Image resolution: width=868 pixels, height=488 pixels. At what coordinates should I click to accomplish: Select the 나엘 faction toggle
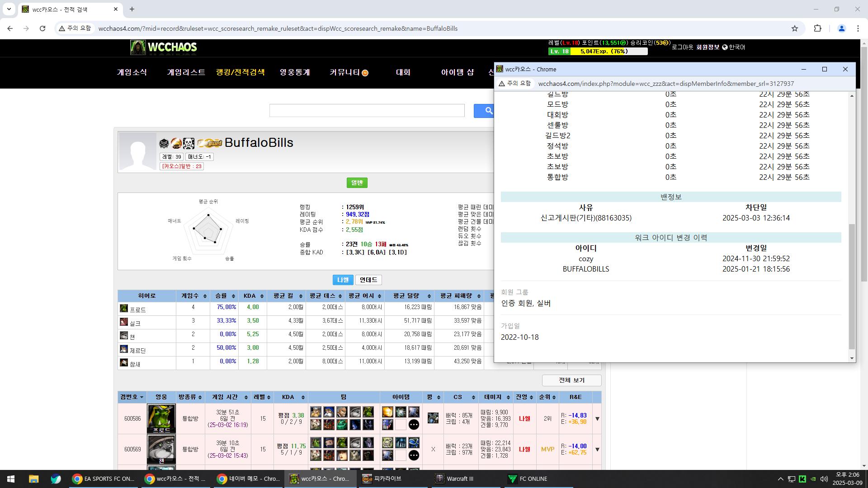pyautogui.click(x=343, y=280)
